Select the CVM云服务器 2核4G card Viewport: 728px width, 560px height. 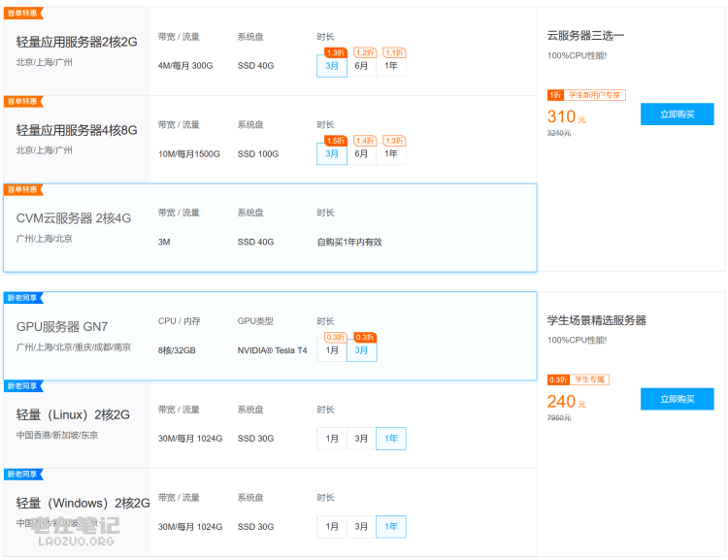(x=269, y=228)
